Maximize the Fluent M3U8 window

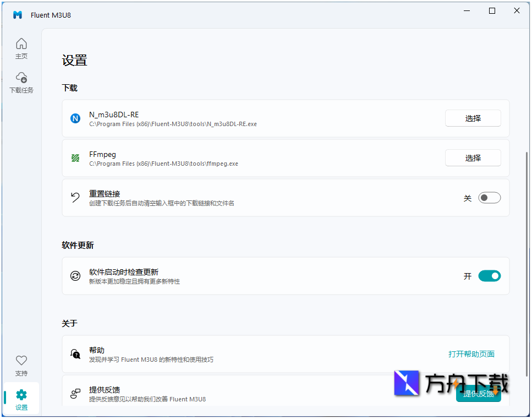pyautogui.click(x=492, y=11)
